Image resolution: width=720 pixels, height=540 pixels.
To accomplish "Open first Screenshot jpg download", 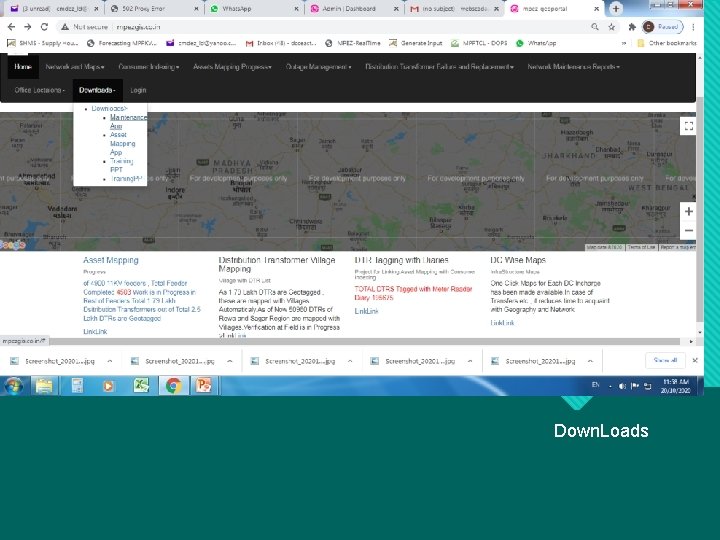I will pyautogui.click(x=53, y=361).
